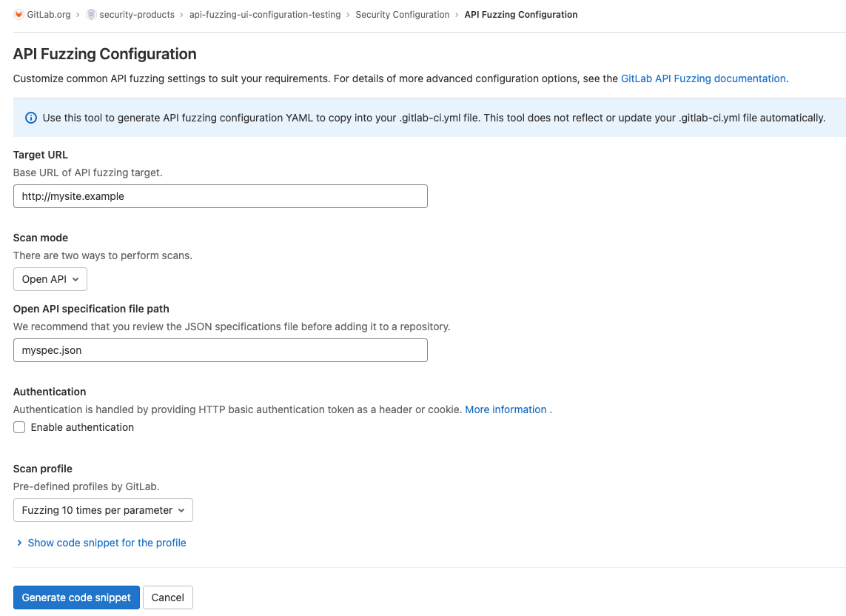
Task: Click the info icon in the blue banner
Action: 30,118
